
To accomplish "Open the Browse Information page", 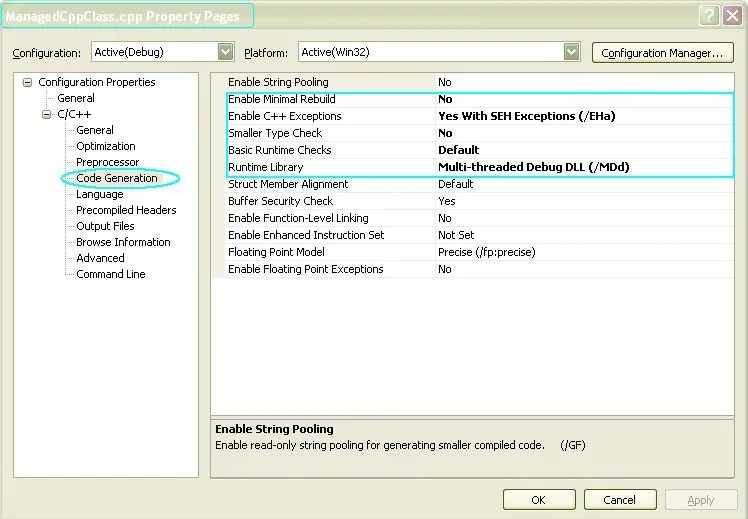I will pos(123,242).
